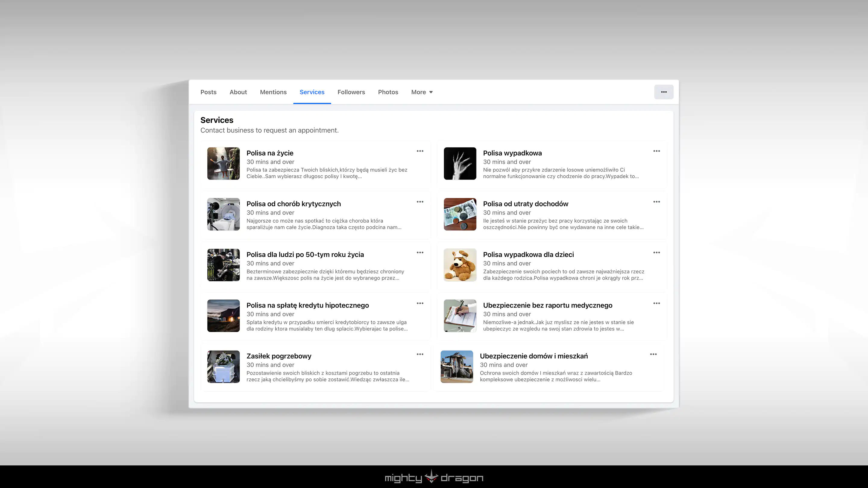This screenshot has width=868, height=488.
Task: Click the teddy bear service thumbnail
Action: tap(460, 265)
